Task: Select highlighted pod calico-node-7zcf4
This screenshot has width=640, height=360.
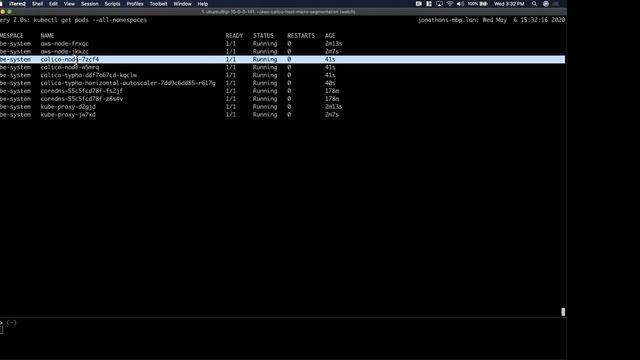Action: coord(70,60)
